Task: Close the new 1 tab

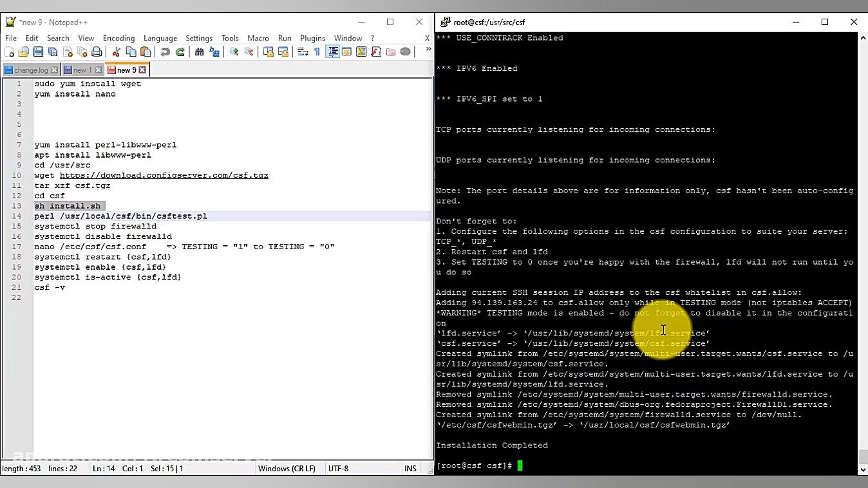Action: [x=99, y=70]
